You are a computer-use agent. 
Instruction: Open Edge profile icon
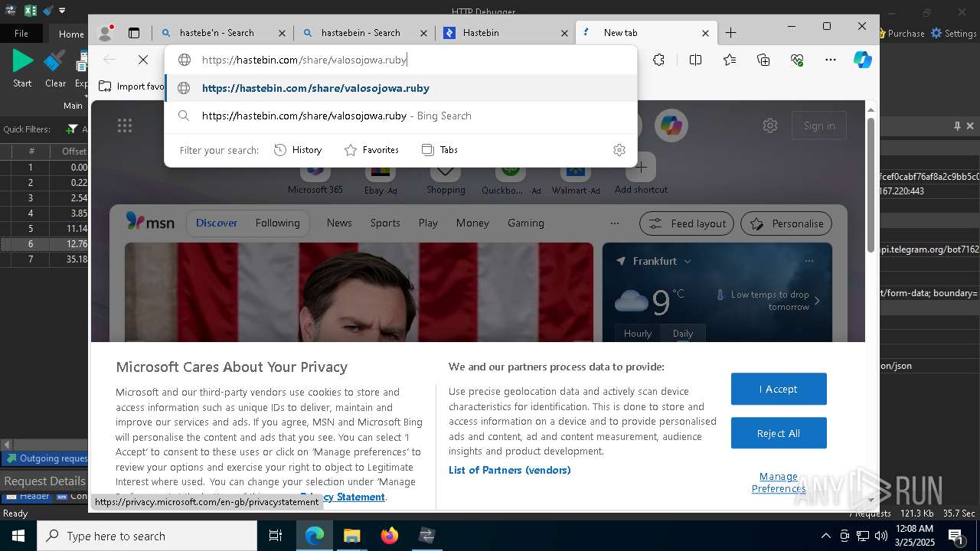pos(106,33)
